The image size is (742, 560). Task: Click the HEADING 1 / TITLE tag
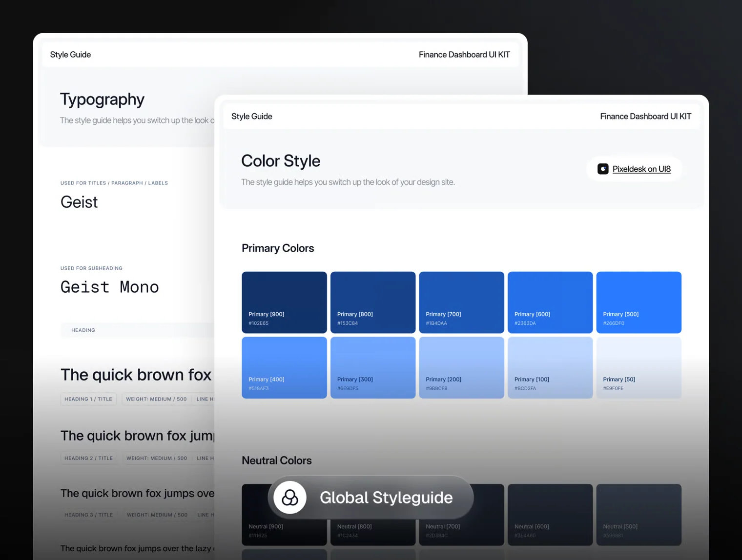[x=88, y=399]
